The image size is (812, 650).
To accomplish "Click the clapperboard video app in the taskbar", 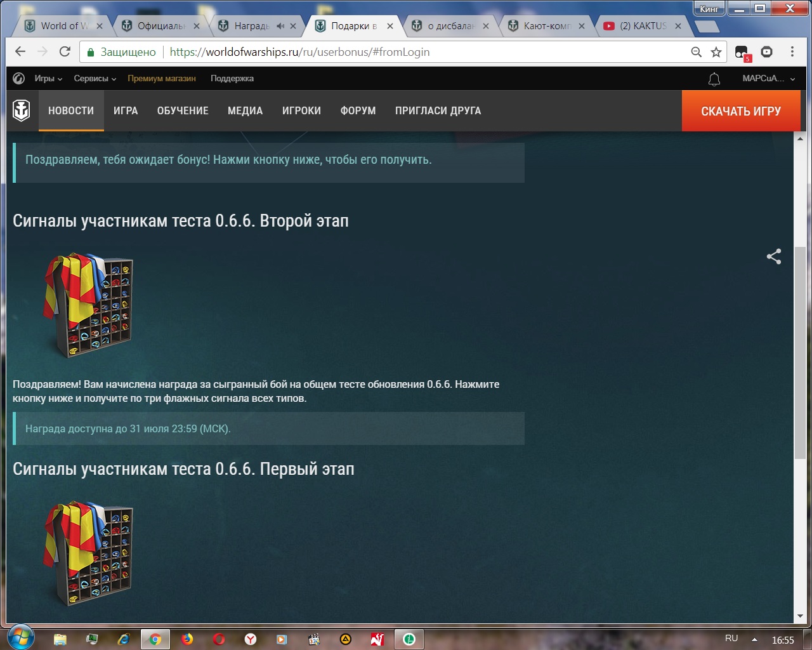I will [x=314, y=639].
